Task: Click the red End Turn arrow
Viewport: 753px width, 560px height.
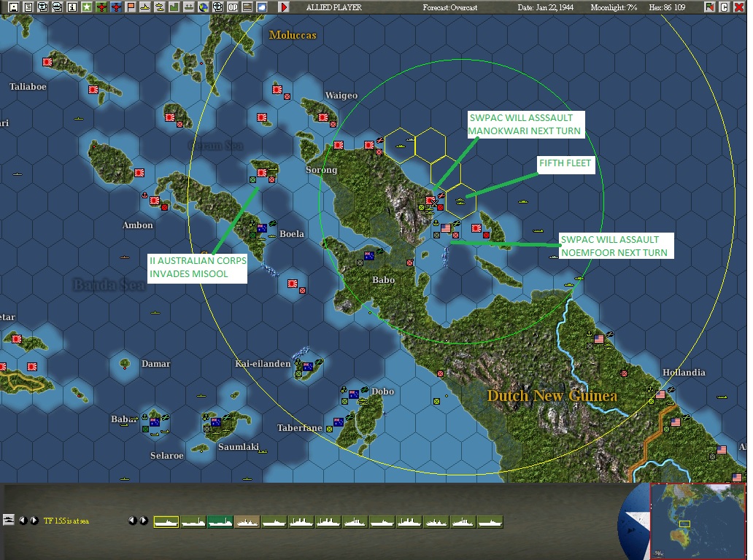Action: 284,7
